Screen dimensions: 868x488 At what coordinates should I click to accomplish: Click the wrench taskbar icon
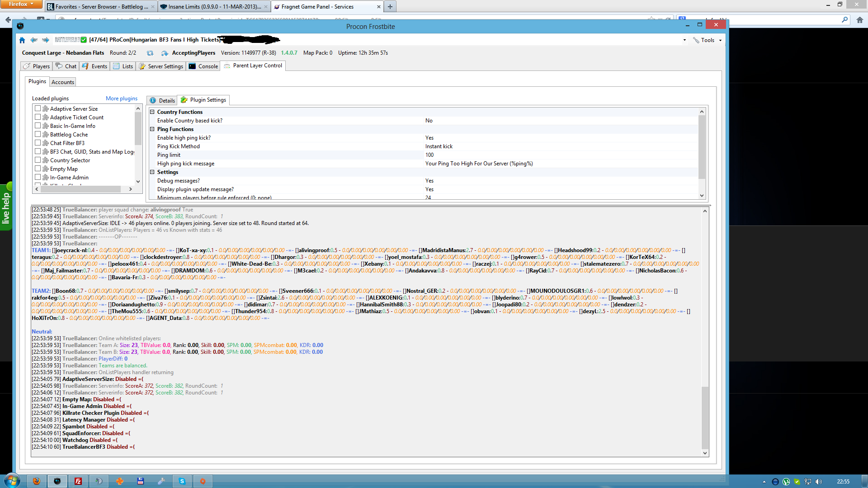coord(161,481)
